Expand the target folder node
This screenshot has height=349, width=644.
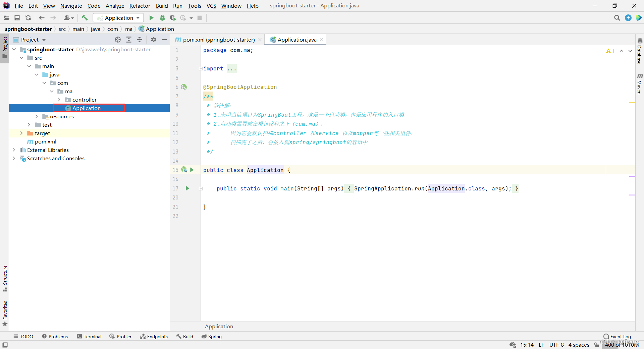(22, 133)
